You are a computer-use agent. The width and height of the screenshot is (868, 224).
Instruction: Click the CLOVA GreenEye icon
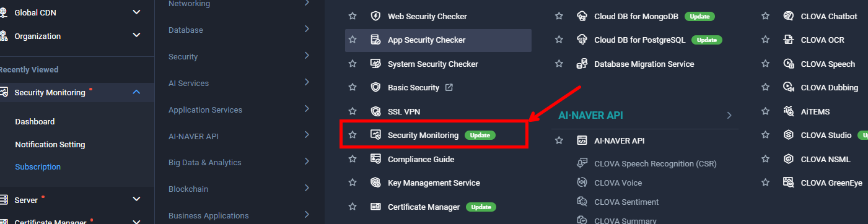pyautogui.click(x=789, y=183)
